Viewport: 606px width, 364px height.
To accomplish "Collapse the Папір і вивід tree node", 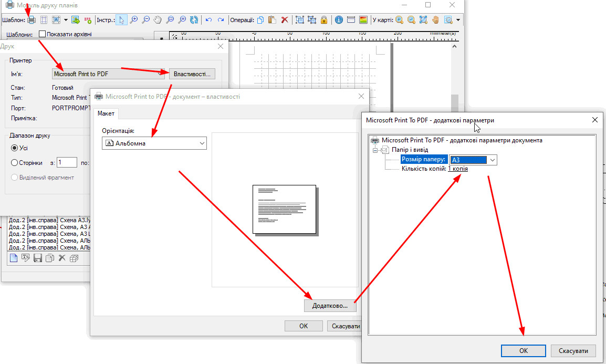I will [375, 150].
